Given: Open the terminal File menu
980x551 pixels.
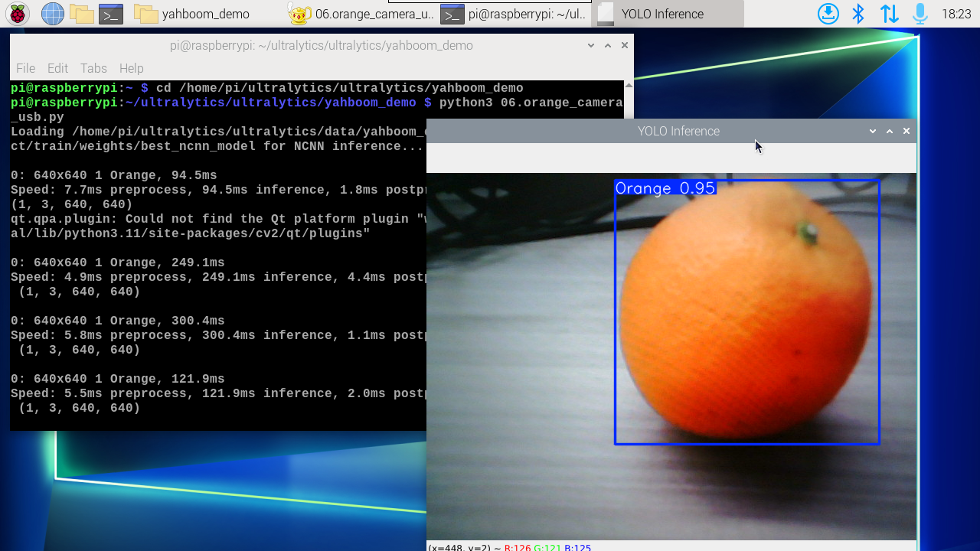Looking at the screenshot, I should click(x=25, y=68).
